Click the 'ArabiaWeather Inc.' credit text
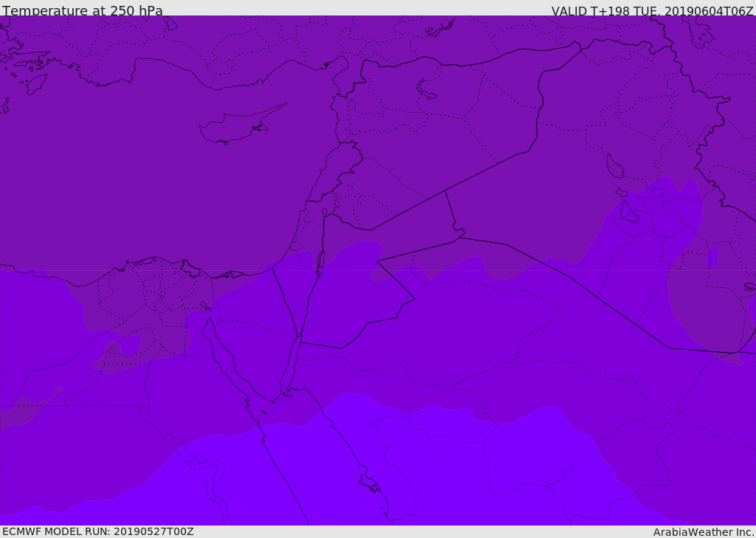The image size is (756, 538). click(x=704, y=532)
